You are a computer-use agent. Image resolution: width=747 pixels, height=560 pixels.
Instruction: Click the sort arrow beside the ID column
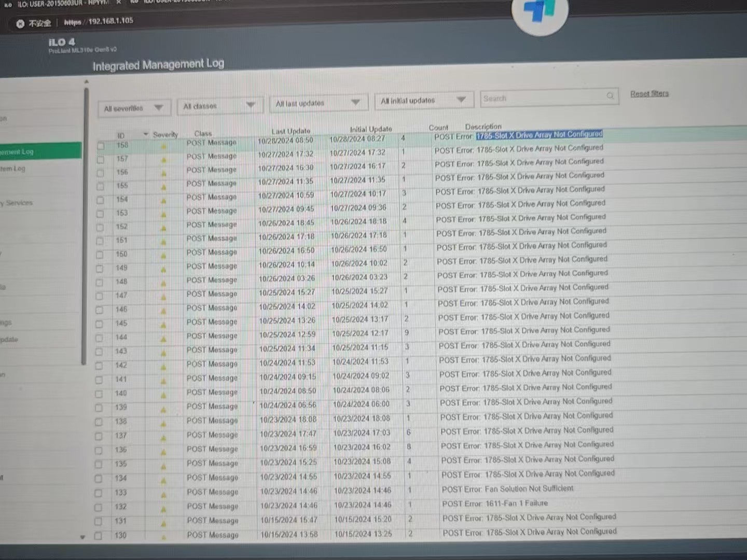tap(146, 134)
